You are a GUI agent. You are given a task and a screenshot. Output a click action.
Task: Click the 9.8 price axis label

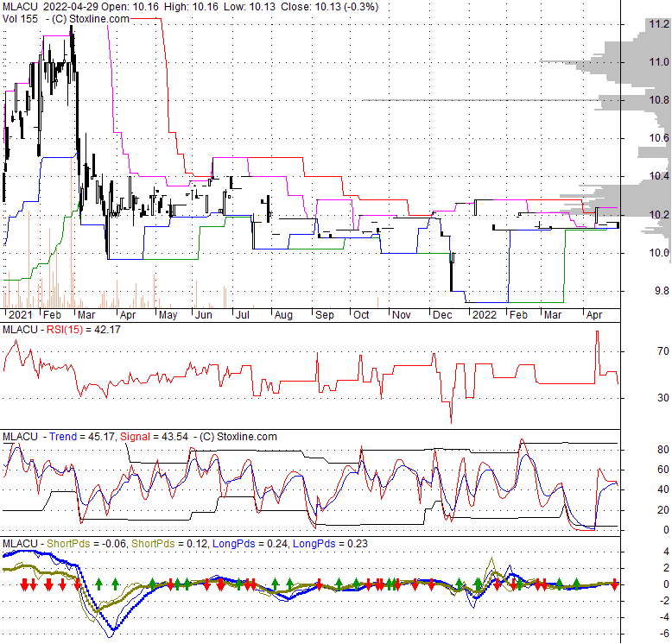[662, 291]
